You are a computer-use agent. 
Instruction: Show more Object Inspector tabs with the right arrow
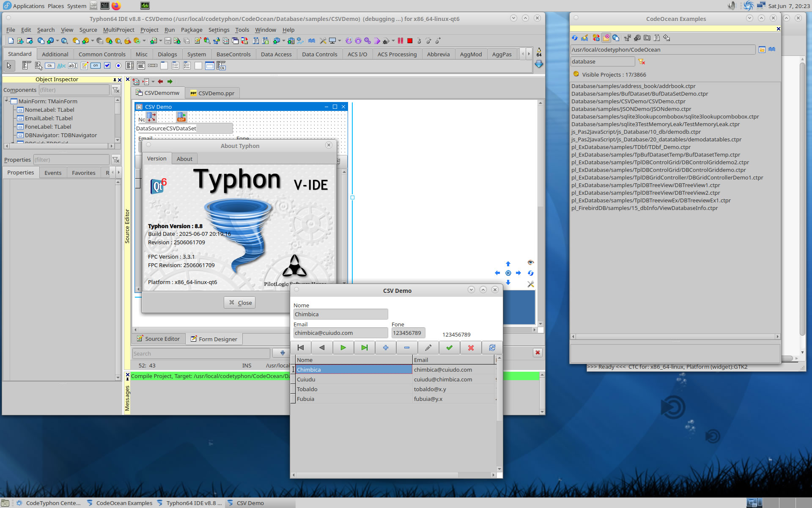coord(118,172)
